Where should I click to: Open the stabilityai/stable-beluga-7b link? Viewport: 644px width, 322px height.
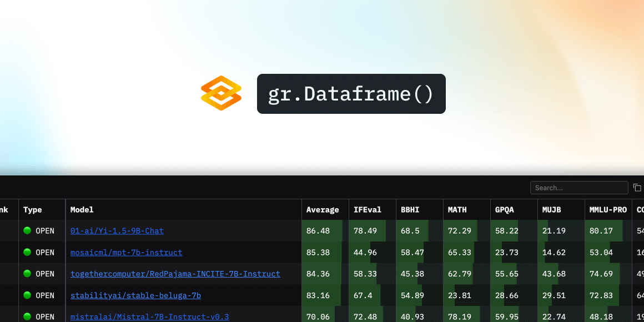pos(135,295)
